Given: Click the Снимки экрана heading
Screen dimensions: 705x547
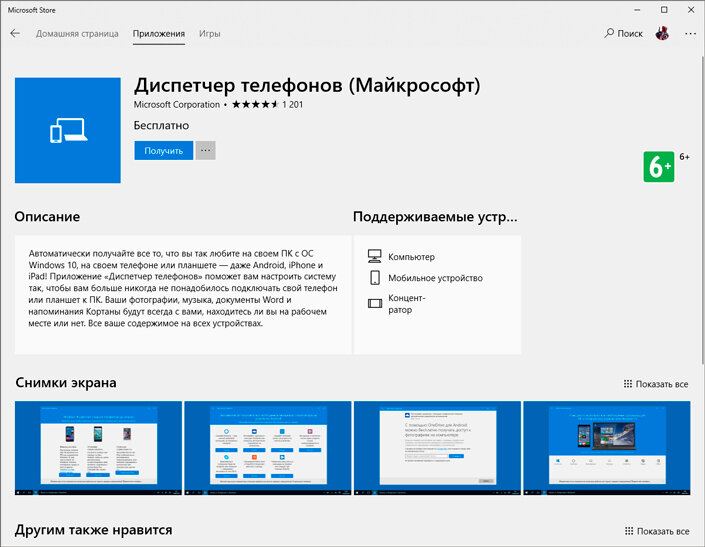Looking at the screenshot, I should tap(66, 382).
